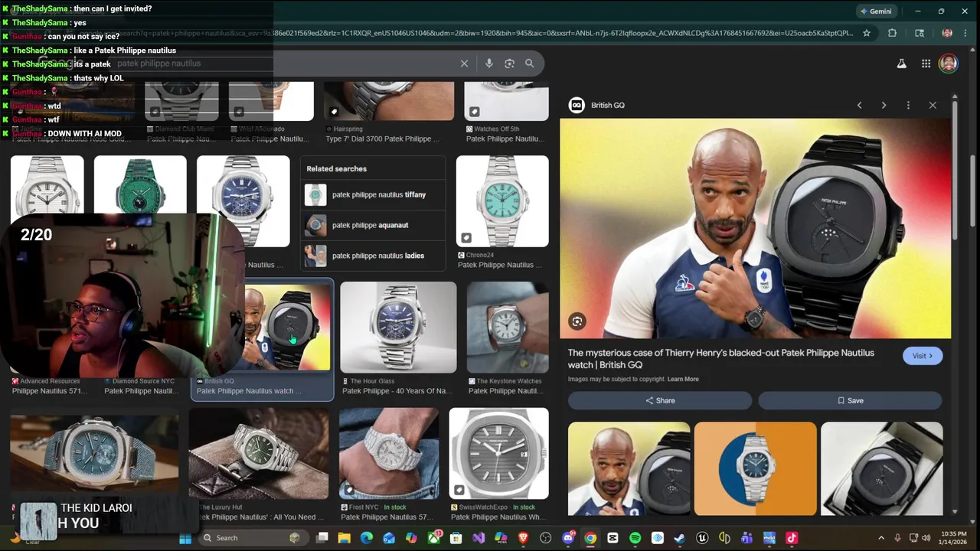Clear the Google search box text

tap(464, 64)
